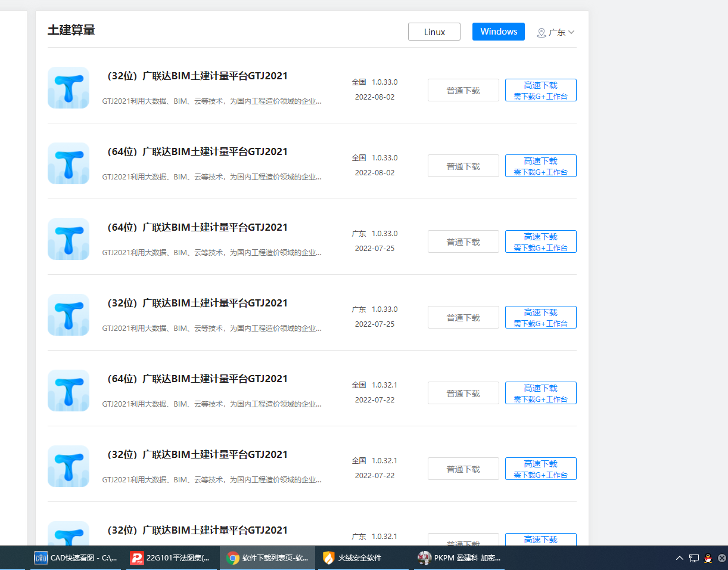Click the location pin icon beside 广东
The height and width of the screenshot is (570, 728).
point(541,32)
